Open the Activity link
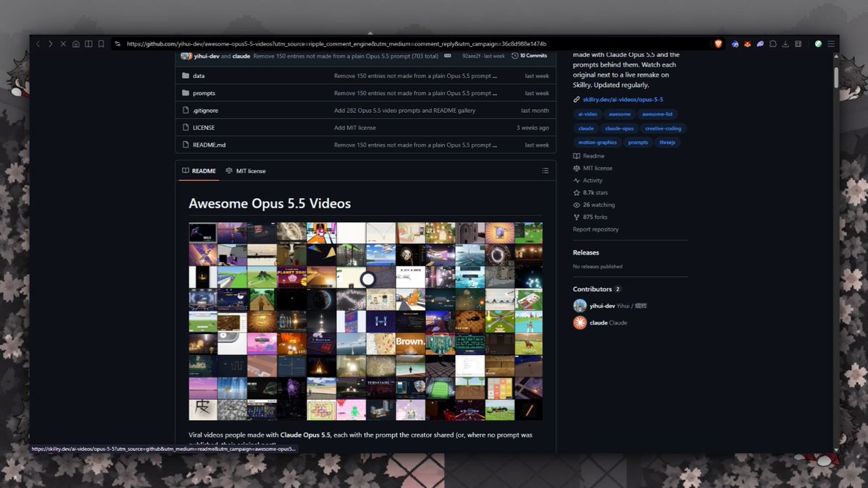Screen dimensions: 868x488 [x=587, y=181]
